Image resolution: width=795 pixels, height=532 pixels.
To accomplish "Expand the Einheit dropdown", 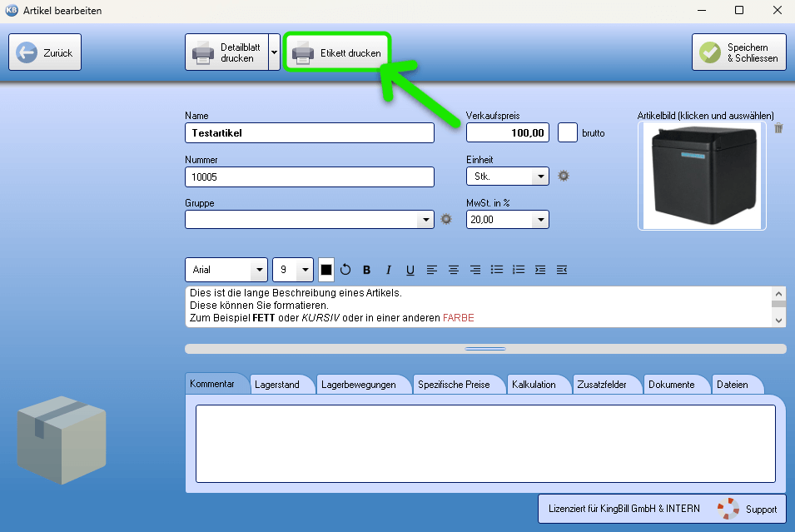I will tap(540, 177).
